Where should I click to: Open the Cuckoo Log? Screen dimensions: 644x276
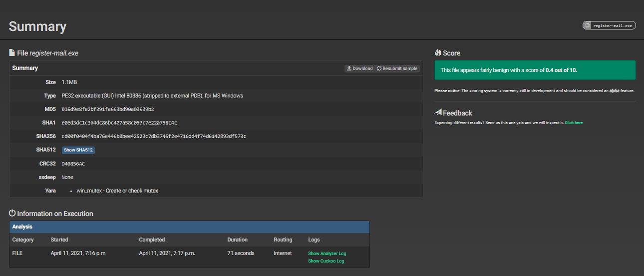[x=326, y=261]
